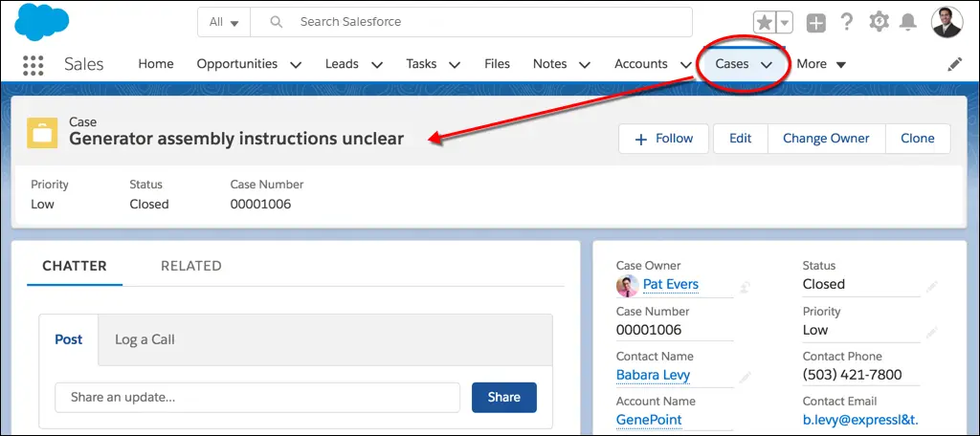Expand the Opportunities tab chevron
The width and height of the screenshot is (980, 436).
(296, 64)
